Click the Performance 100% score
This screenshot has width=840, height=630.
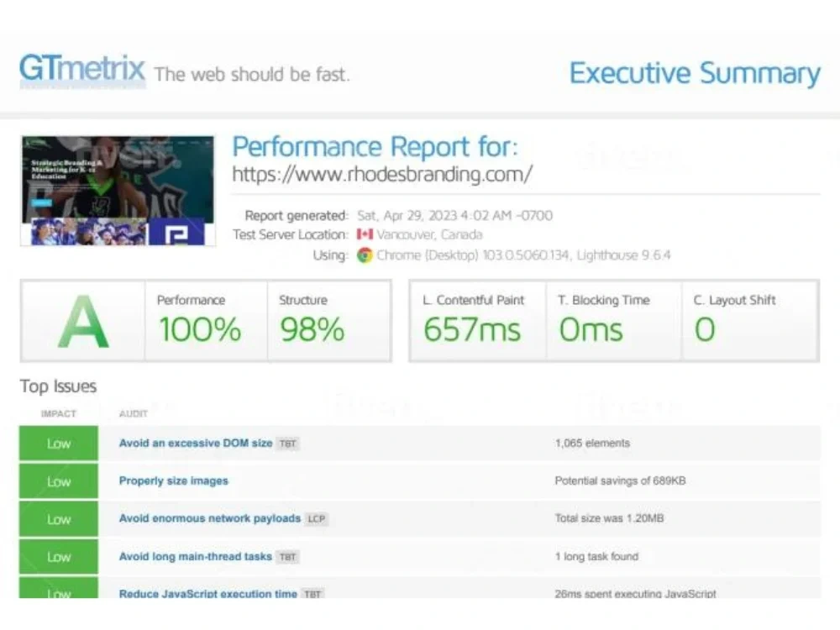coord(200,329)
